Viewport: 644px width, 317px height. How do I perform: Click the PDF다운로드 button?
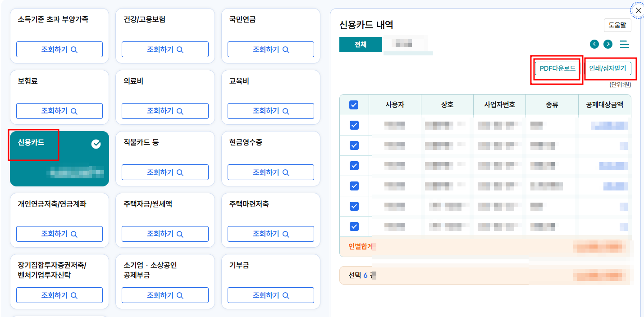(557, 68)
